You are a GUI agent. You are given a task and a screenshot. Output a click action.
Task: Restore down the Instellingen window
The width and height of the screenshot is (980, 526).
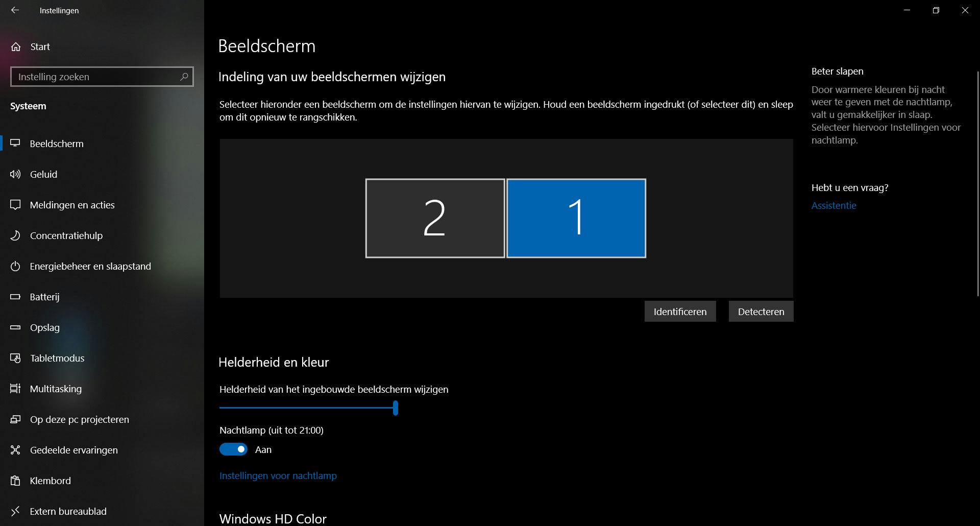coord(936,10)
